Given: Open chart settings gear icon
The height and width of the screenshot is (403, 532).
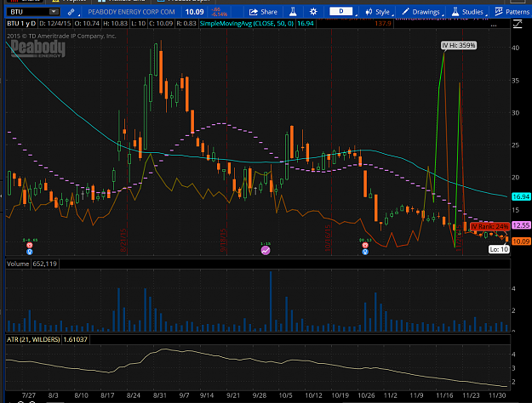Looking at the screenshot, I should tap(313, 12).
